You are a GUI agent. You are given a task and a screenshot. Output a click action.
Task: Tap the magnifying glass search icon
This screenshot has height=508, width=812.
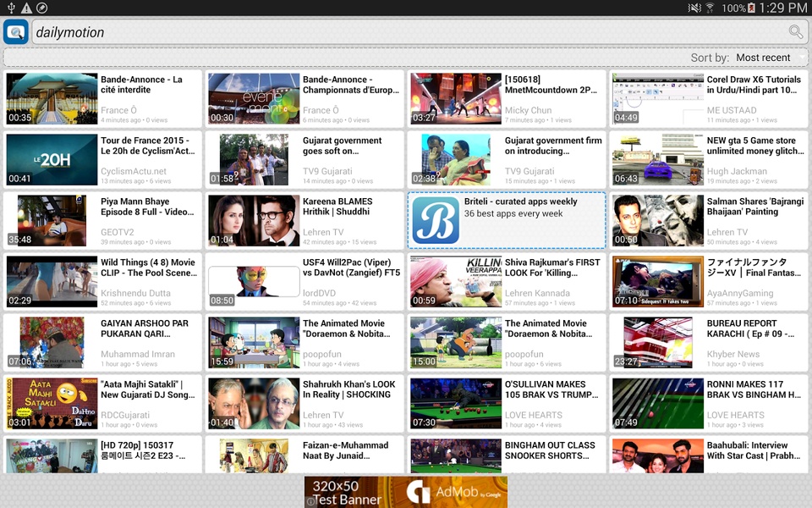pos(795,32)
